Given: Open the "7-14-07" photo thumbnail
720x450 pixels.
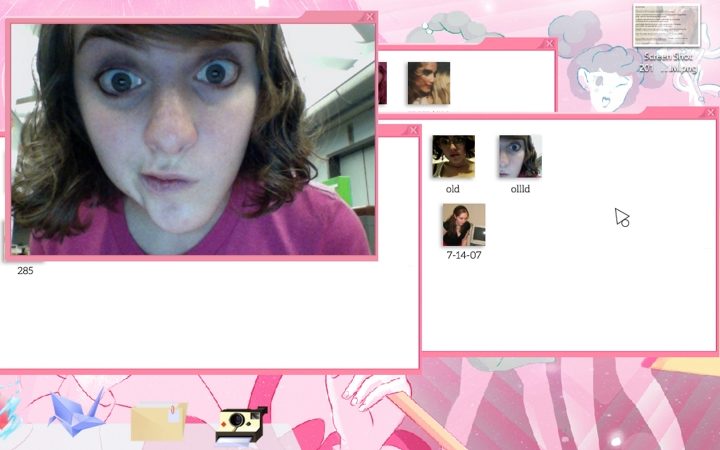Looking at the screenshot, I should pyautogui.click(x=464, y=225).
